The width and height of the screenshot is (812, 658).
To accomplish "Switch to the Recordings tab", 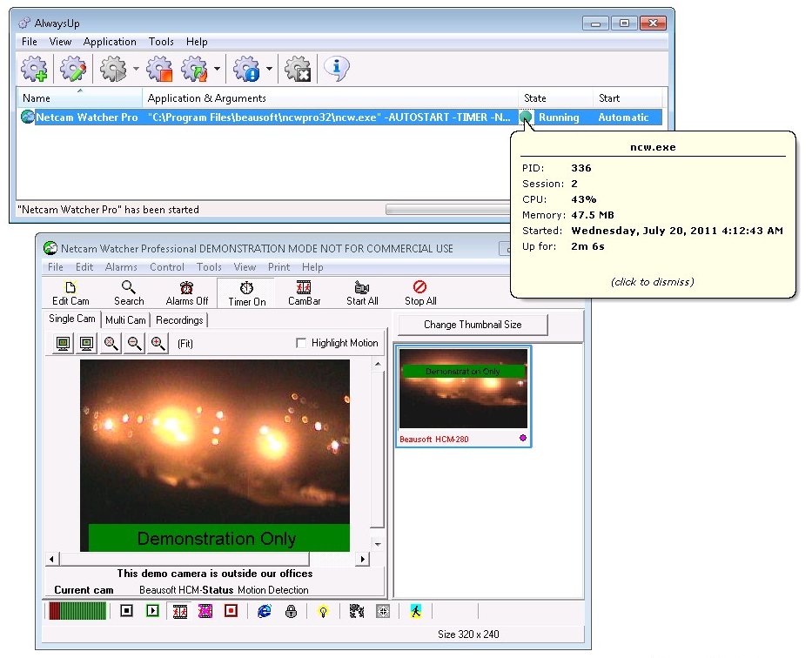I will pyautogui.click(x=179, y=320).
